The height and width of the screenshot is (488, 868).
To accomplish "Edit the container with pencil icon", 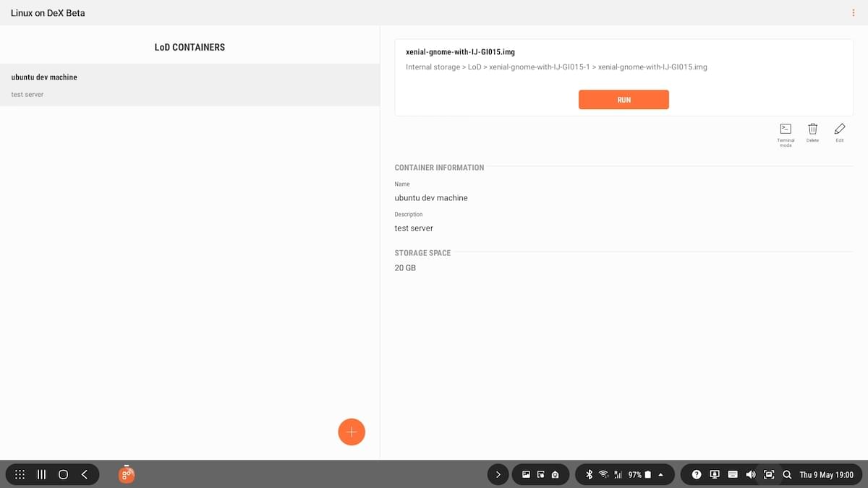I will tap(839, 132).
